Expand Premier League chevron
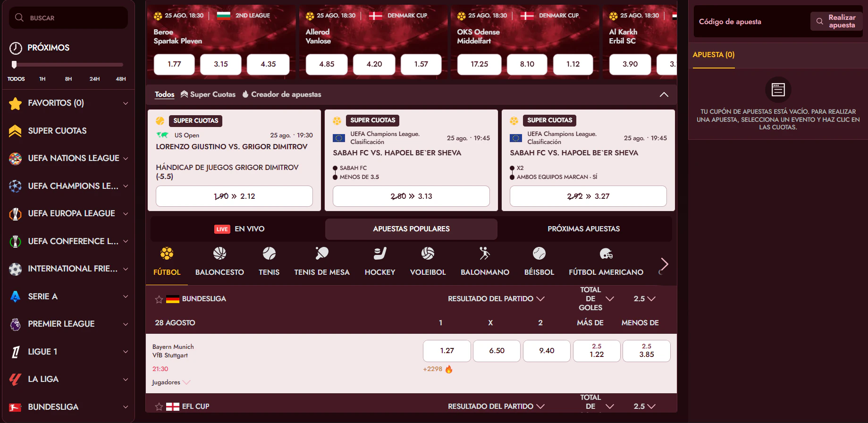This screenshot has height=423, width=868. pos(126,324)
